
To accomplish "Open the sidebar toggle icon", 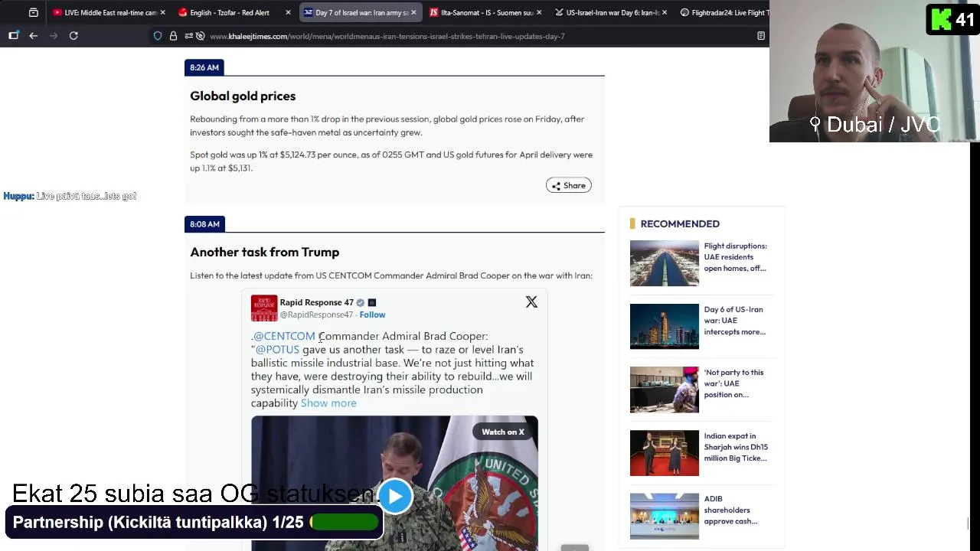I will click(x=13, y=35).
